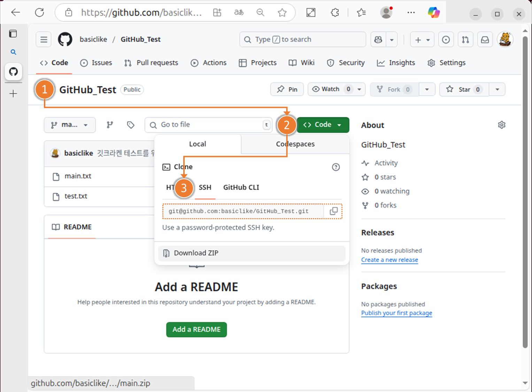
Task: Pin the repository with Pin button
Action: pos(287,90)
